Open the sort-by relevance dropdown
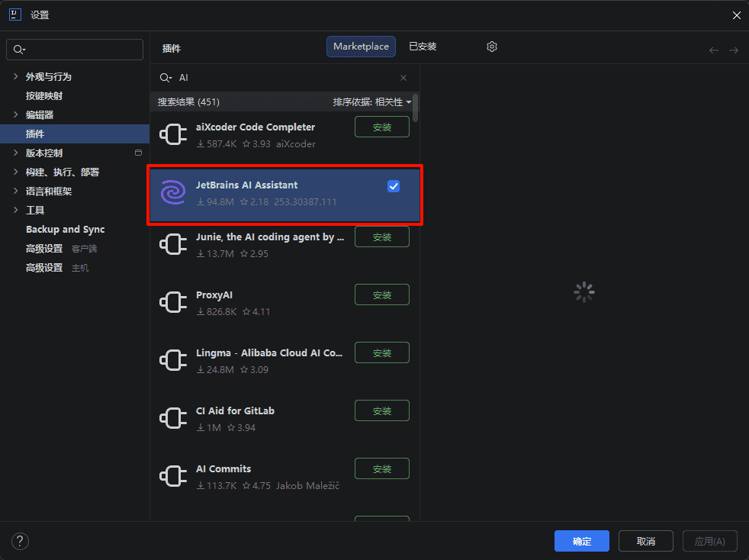The height and width of the screenshot is (560, 749). click(x=372, y=101)
